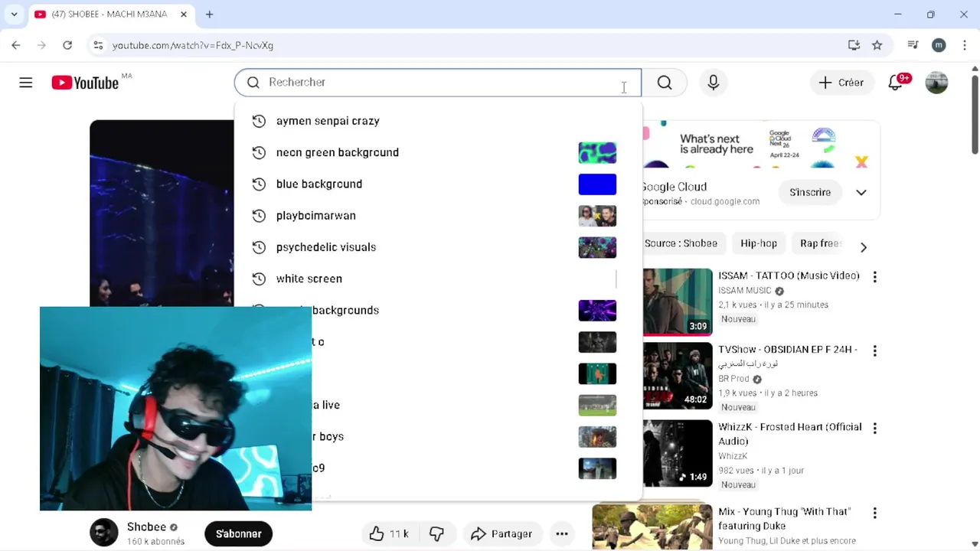This screenshot has height=551, width=980.
Task: Click the S'inscrire ad button
Action: pos(810,192)
